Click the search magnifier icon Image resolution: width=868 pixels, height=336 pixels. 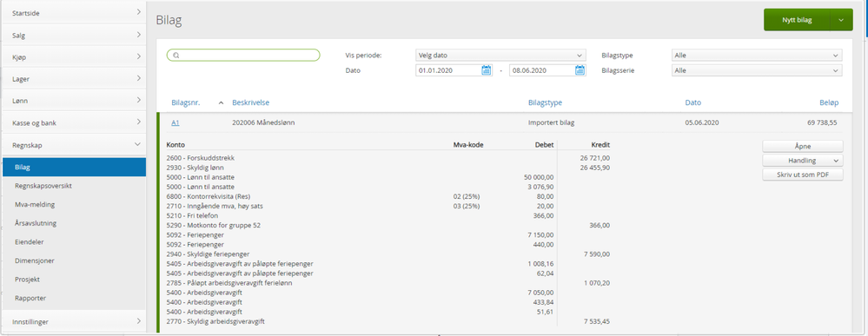pos(176,56)
